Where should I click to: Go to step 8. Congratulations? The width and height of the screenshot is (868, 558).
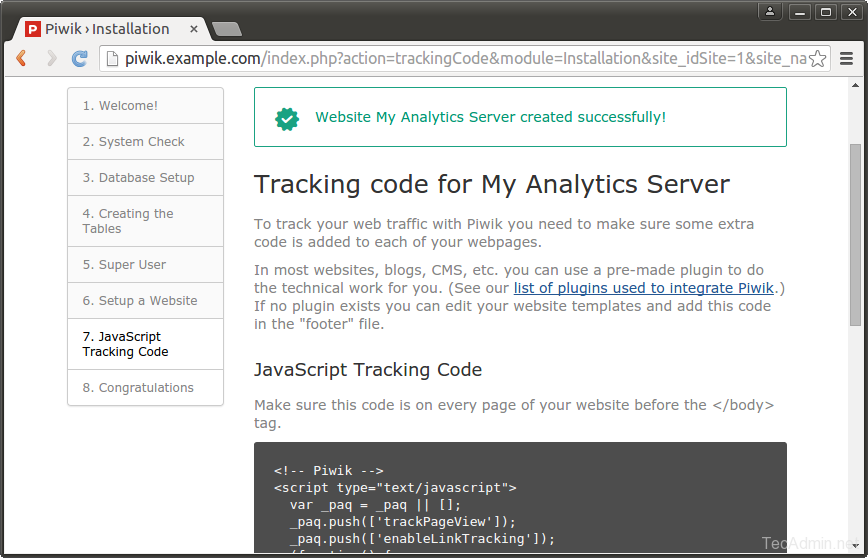point(138,388)
